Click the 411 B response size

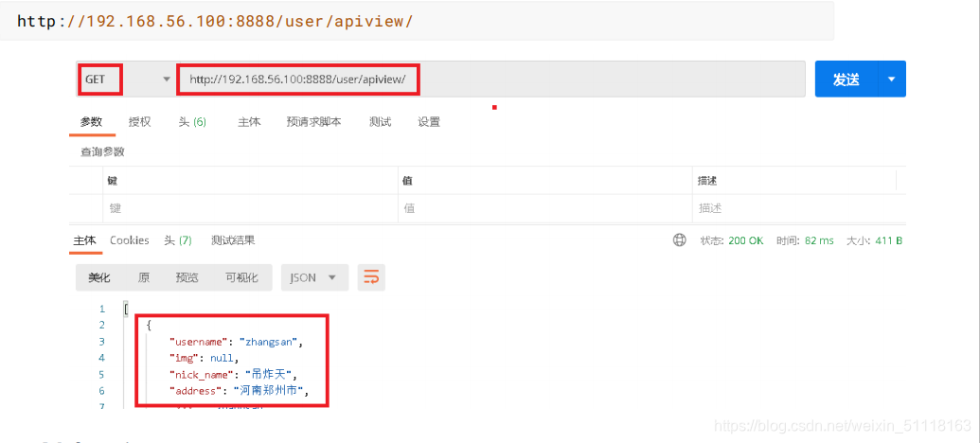click(x=887, y=240)
